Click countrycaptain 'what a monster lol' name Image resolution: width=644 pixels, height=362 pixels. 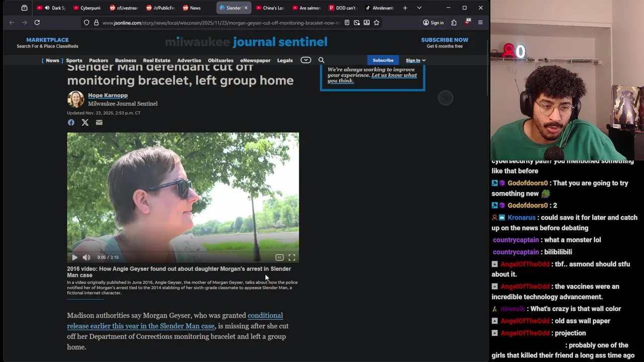[x=516, y=240]
